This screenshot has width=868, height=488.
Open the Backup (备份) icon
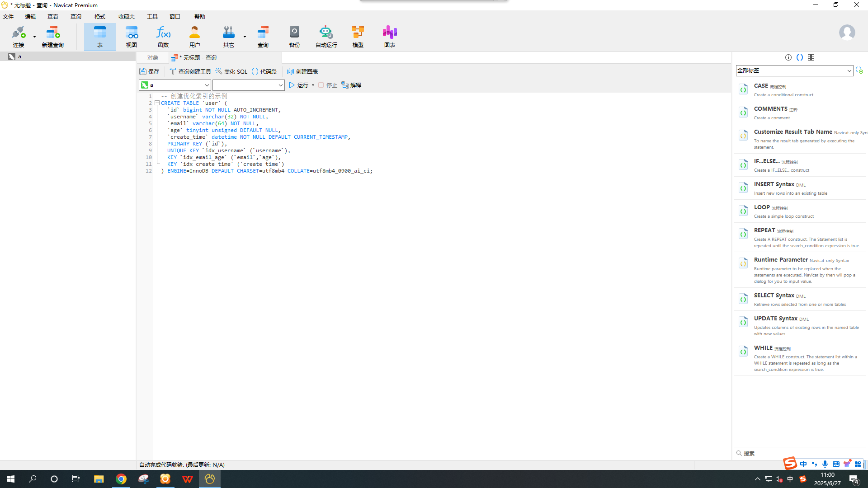click(x=295, y=37)
